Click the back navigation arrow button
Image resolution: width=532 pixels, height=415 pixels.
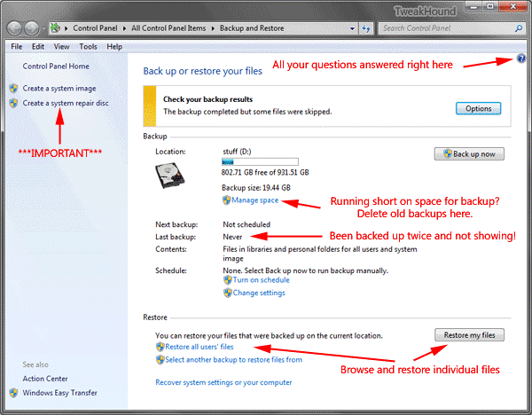click(x=14, y=28)
